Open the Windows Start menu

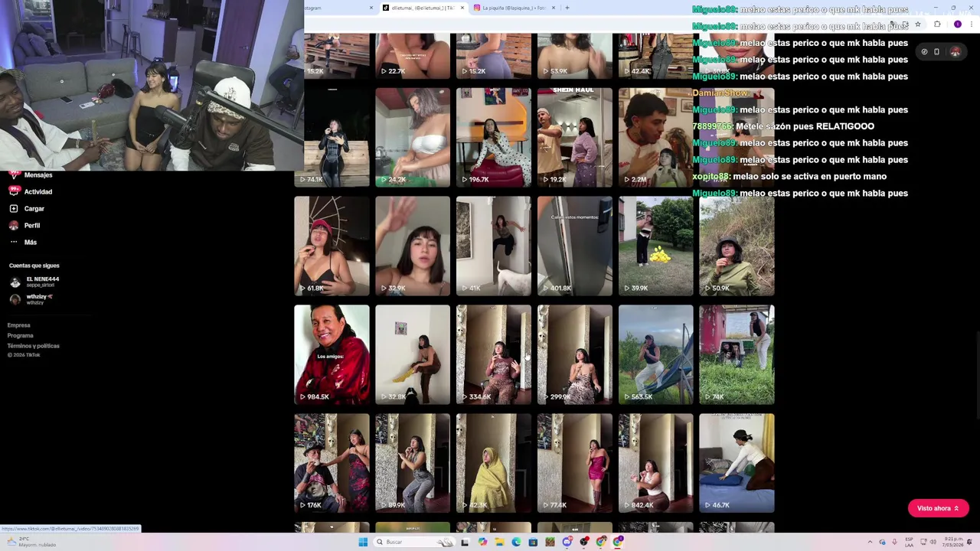point(363,542)
